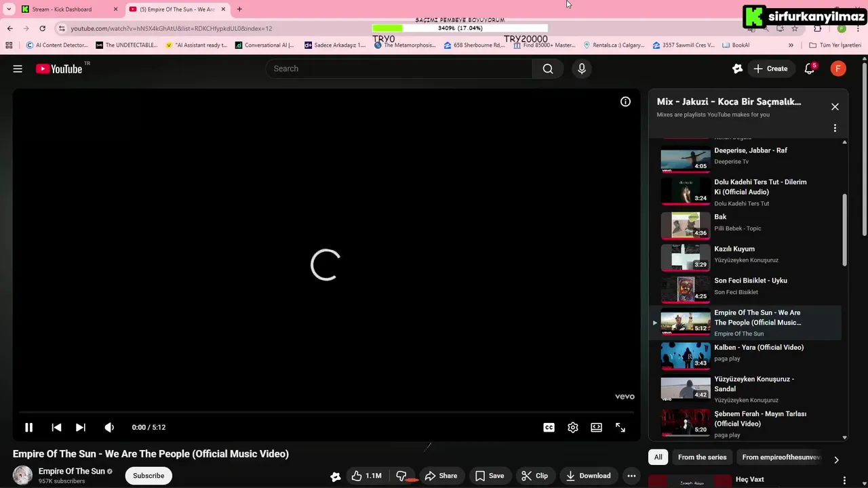Open The UNDETECTABLE bookmark
The height and width of the screenshot is (488, 868).
(x=126, y=45)
